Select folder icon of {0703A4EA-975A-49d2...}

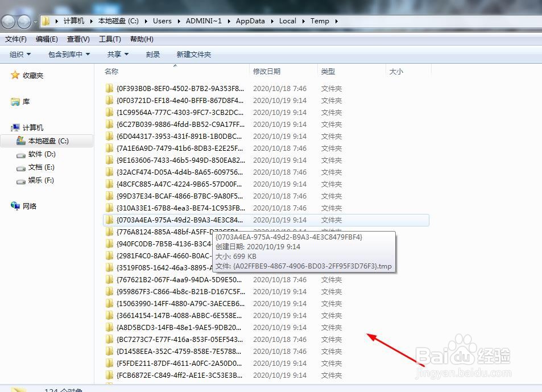[109, 220]
